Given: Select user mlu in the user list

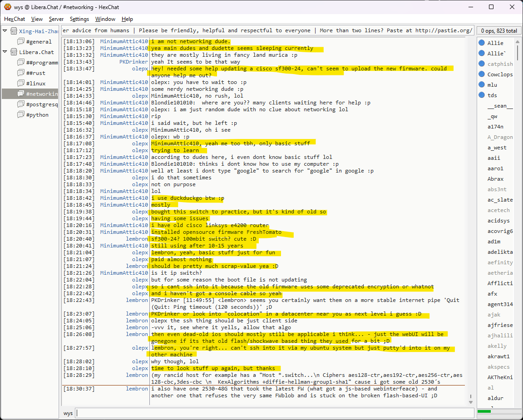Looking at the screenshot, I should coord(492,85).
